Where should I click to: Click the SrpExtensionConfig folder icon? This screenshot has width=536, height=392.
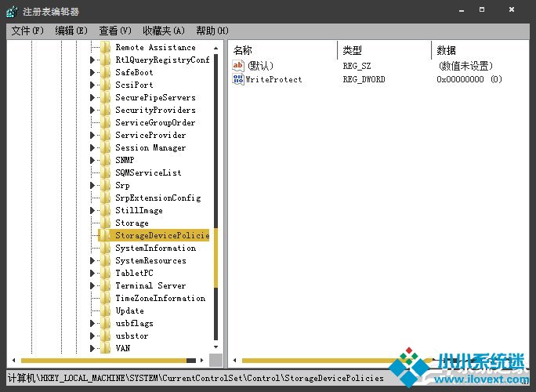pyautogui.click(x=106, y=198)
